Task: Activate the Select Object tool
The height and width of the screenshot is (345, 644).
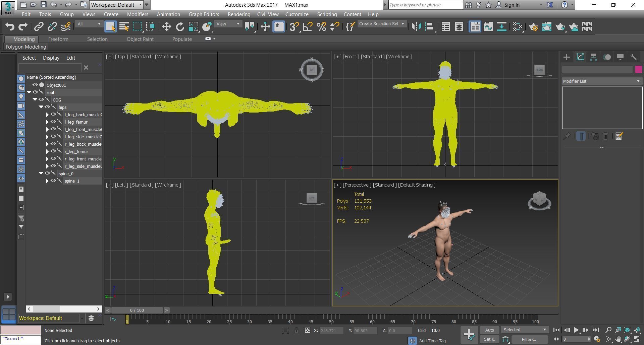Action: 110,26
